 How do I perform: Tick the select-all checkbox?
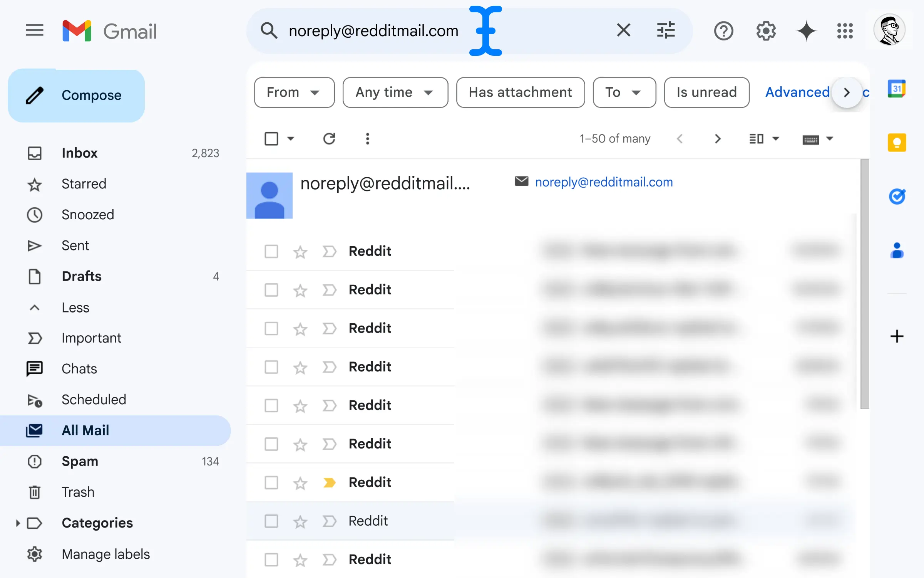[271, 139]
